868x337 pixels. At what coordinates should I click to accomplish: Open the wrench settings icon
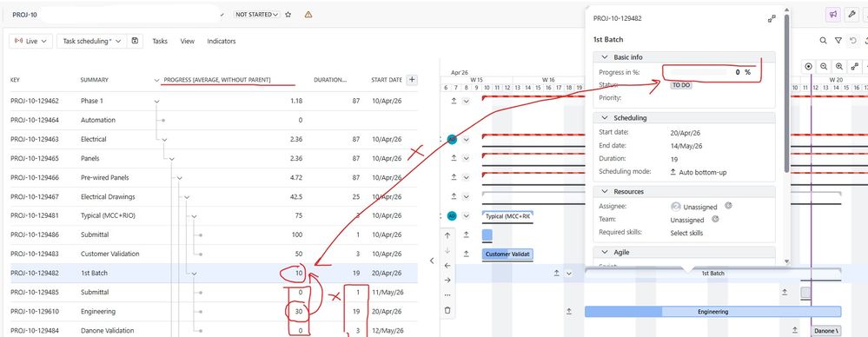pyautogui.click(x=853, y=15)
